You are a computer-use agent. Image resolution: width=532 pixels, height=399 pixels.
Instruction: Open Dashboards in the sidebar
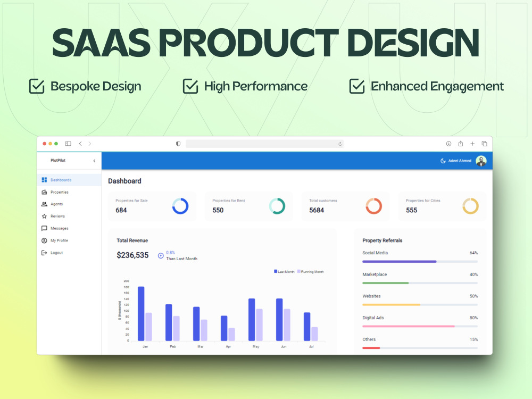pos(69,180)
